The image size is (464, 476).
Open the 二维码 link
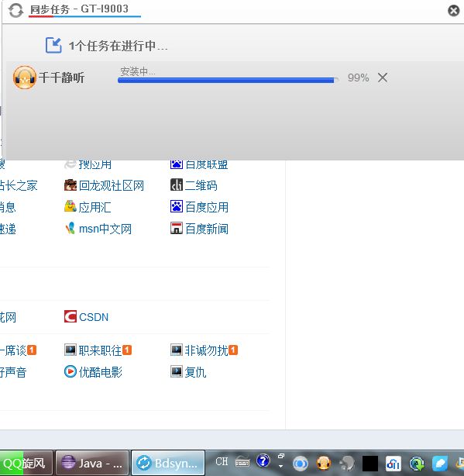pyautogui.click(x=201, y=185)
